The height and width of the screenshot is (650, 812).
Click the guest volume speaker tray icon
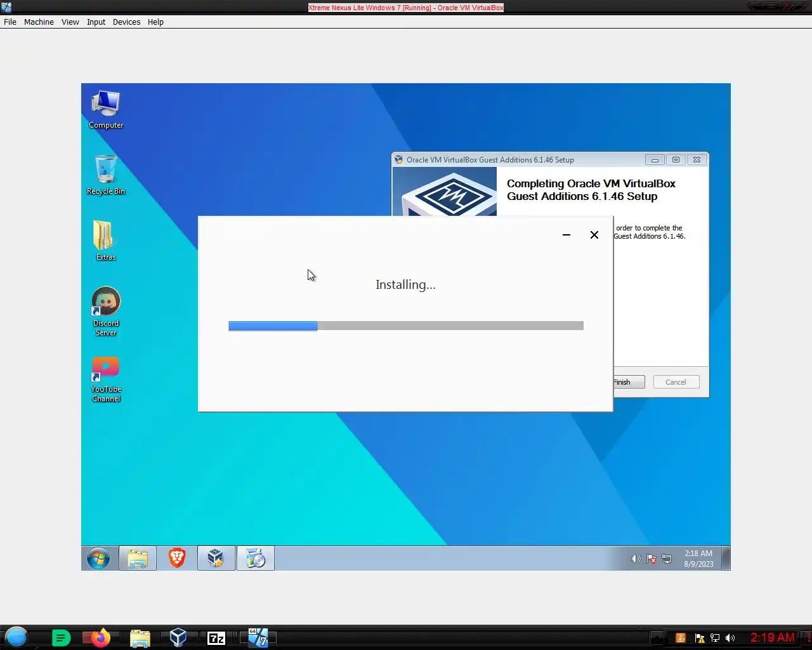click(636, 559)
